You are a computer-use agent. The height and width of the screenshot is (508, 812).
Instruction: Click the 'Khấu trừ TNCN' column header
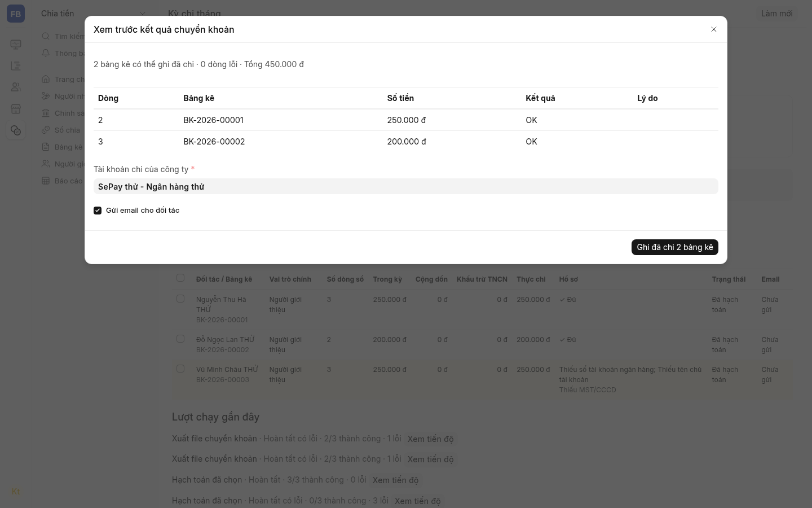[482, 279]
